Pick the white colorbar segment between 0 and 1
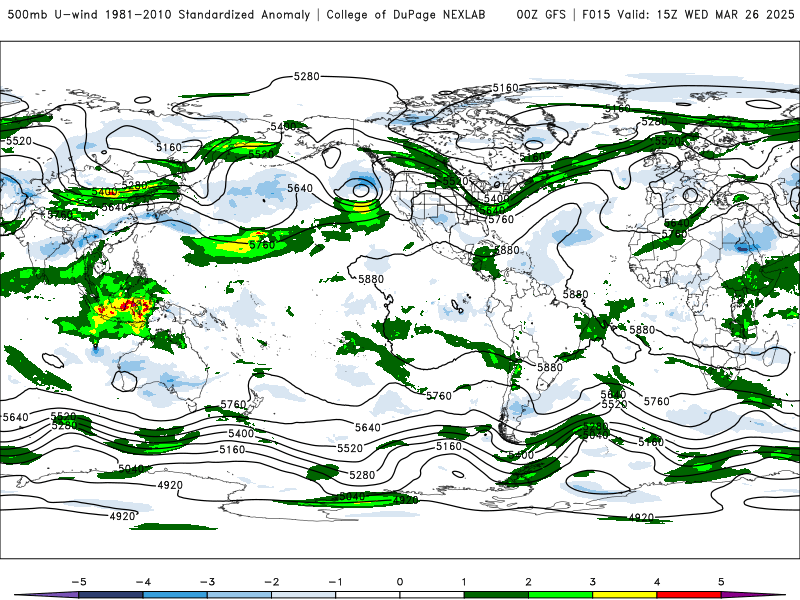Viewport: 800px width, 600px height. [x=432, y=595]
